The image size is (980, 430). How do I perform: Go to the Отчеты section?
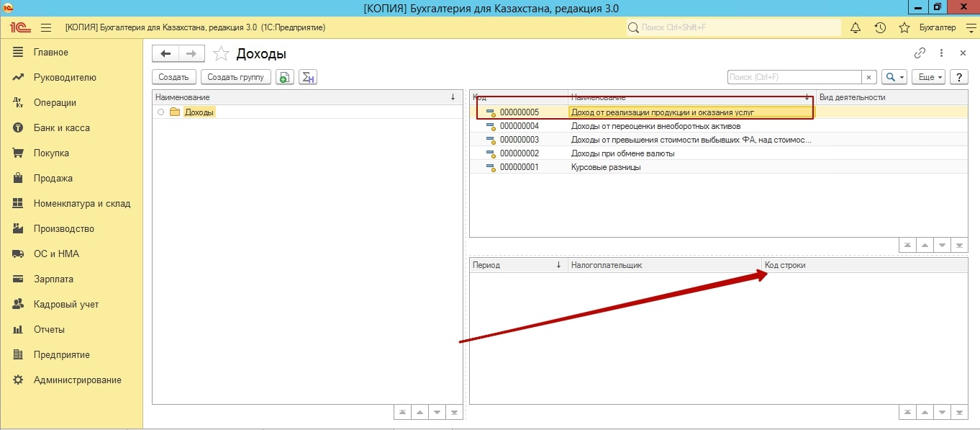tap(49, 329)
